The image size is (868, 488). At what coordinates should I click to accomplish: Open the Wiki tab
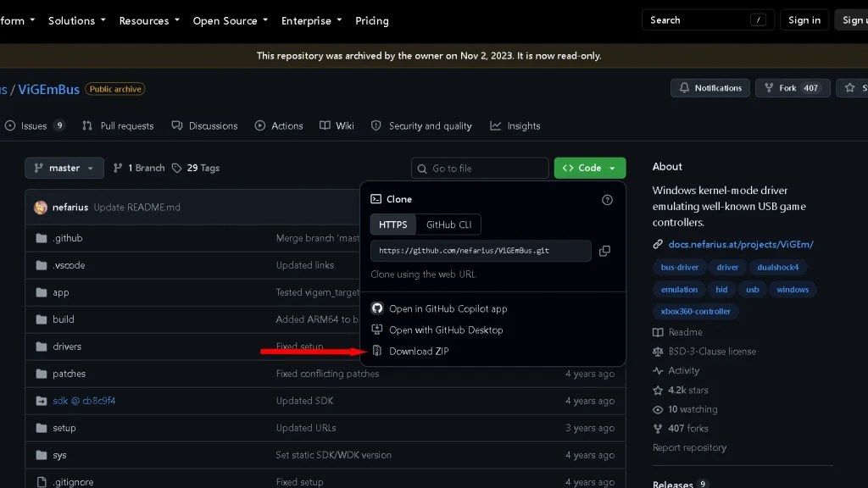(x=337, y=125)
